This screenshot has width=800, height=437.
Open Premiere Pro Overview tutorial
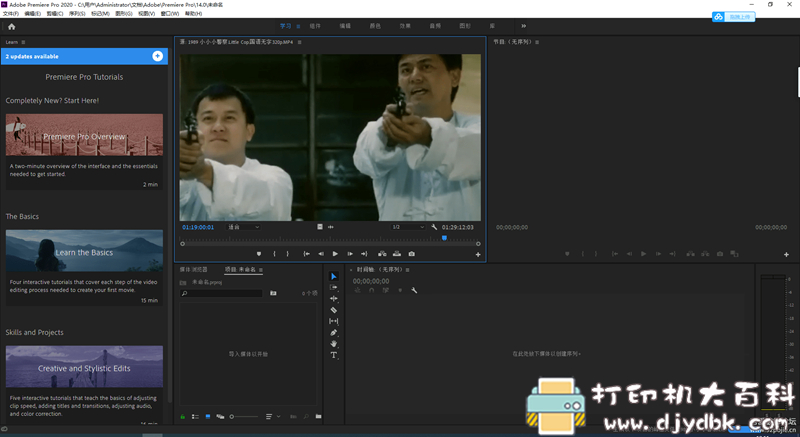point(84,135)
